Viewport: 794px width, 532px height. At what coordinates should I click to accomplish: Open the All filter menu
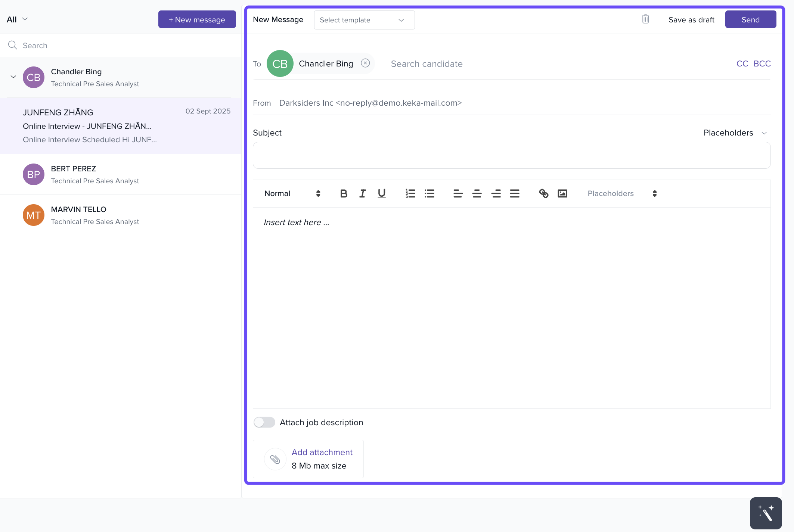(17, 19)
